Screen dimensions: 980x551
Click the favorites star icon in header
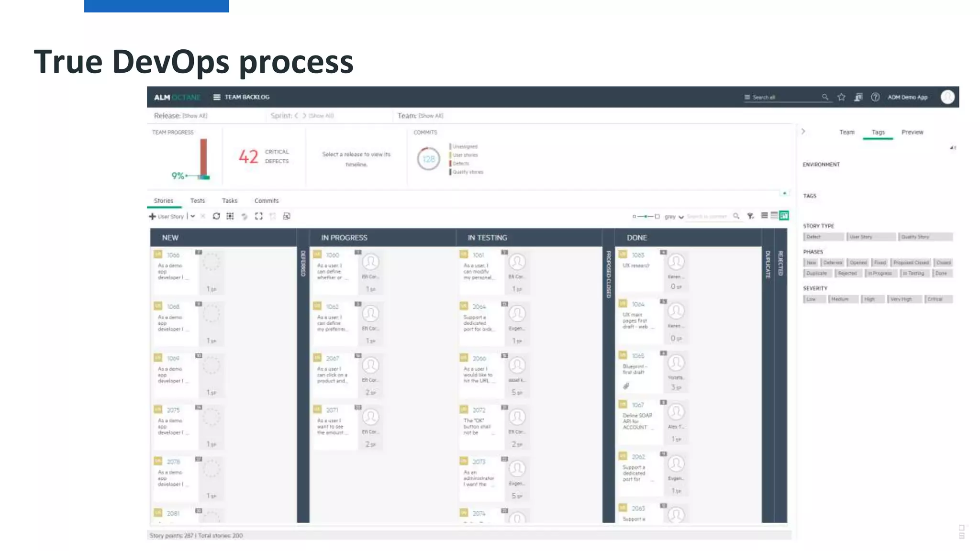coord(841,97)
